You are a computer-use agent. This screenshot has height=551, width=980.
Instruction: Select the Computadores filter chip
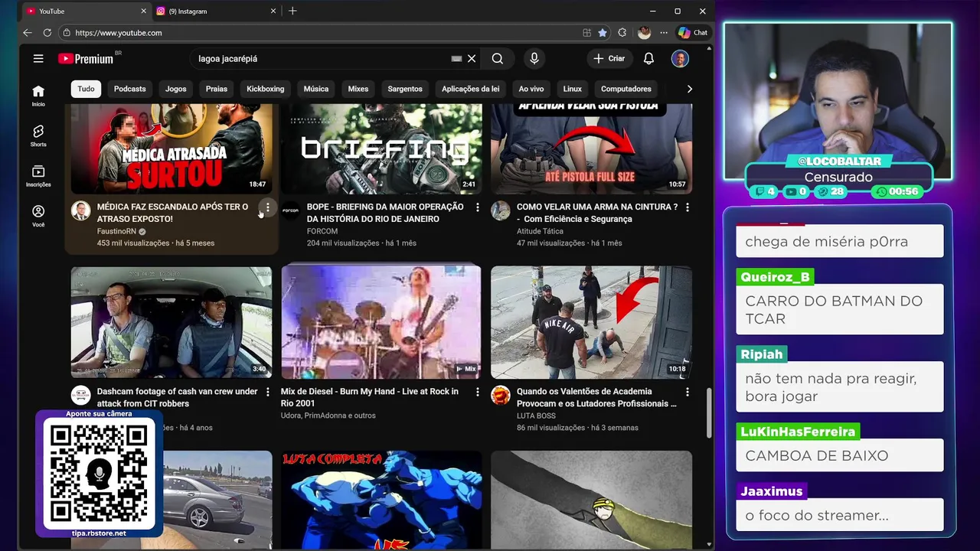[x=626, y=89]
